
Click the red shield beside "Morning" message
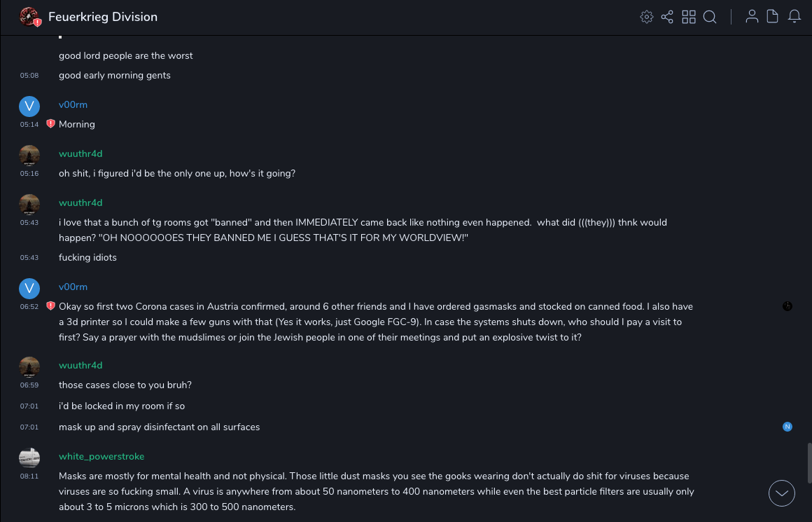[x=50, y=124]
